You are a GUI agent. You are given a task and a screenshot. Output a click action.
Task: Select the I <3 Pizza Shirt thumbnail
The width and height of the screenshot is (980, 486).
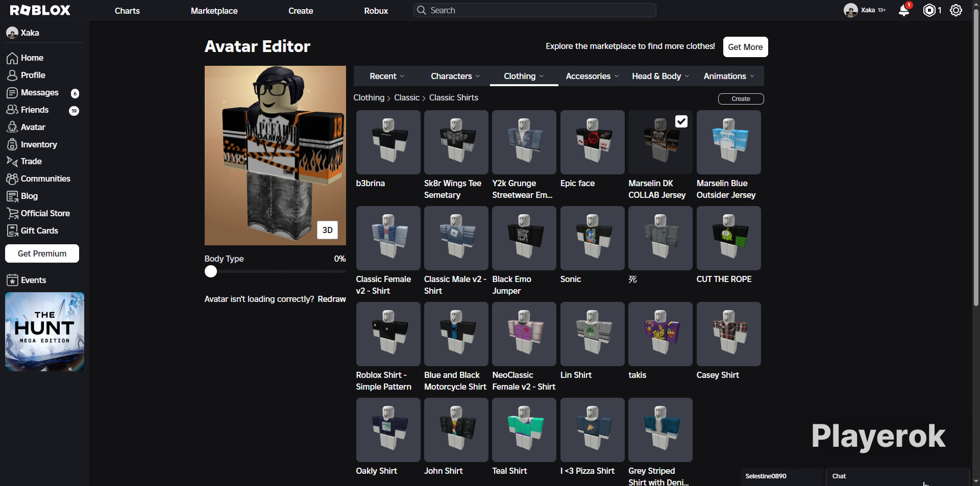click(x=593, y=430)
